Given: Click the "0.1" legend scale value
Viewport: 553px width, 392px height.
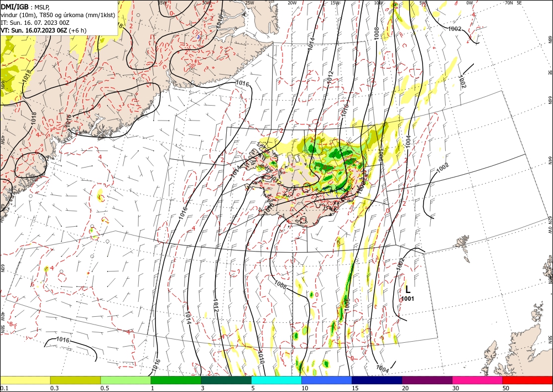Looking at the screenshot, I should tap(4, 388).
